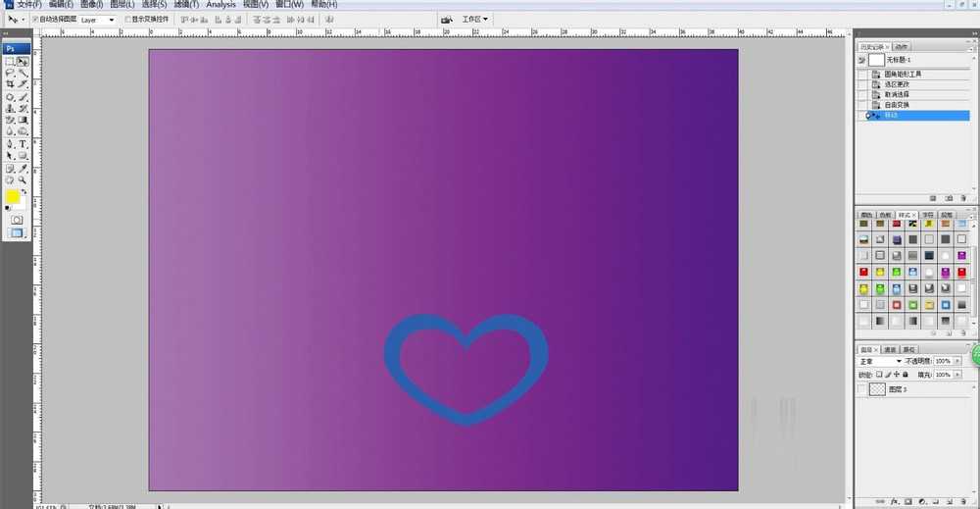Delete layer trash icon in Layers panel
Image resolution: width=980 pixels, height=509 pixels.
point(963,501)
